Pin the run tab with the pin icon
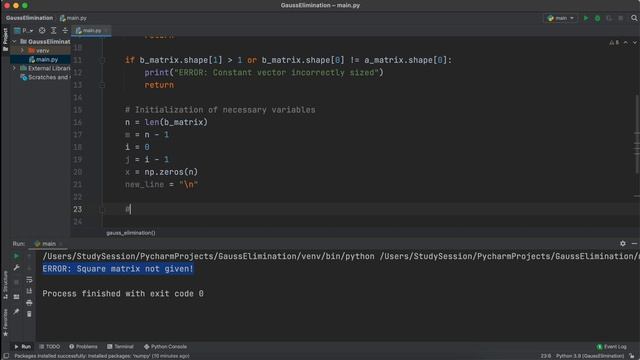Screen dimensions: 640x360 tap(16, 311)
